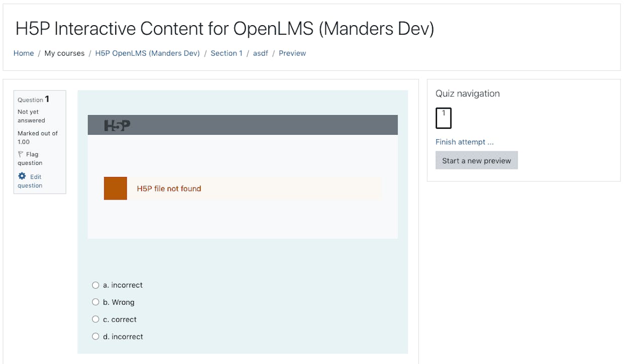Click the Preview breadcrumb link
This screenshot has width=624, height=364.
pyautogui.click(x=292, y=53)
